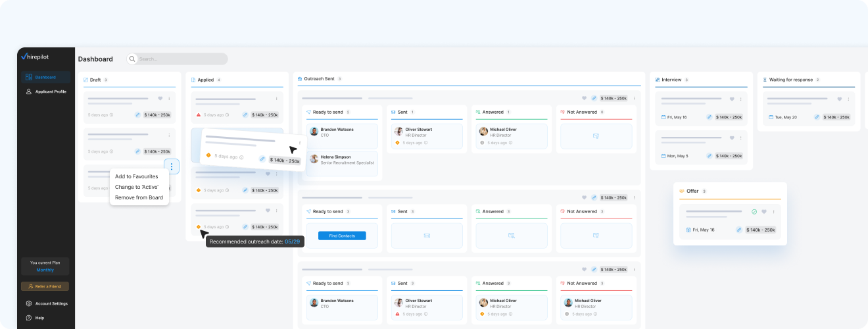The image size is (868, 329).
Task: Click the Help question mark icon
Action: pyautogui.click(x=29, y=318)
